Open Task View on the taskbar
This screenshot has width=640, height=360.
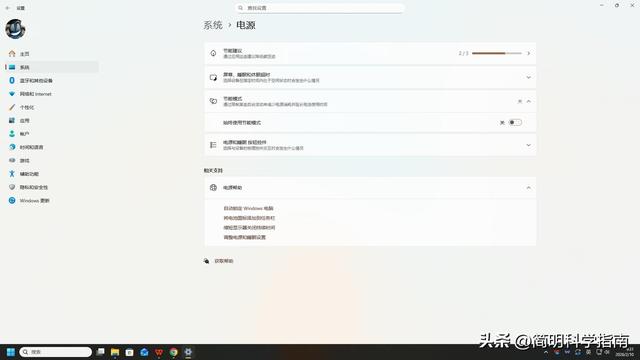(x=100, y=352)
